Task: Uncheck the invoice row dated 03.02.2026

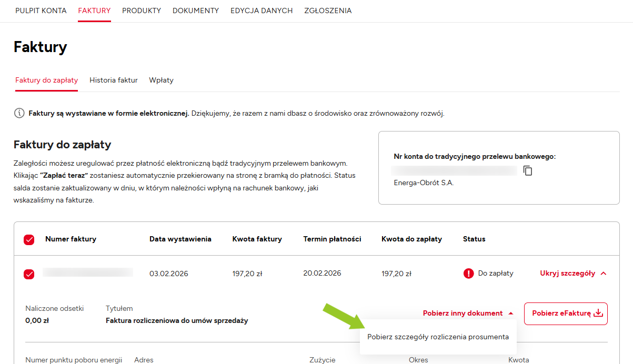Action: [29, 274]
